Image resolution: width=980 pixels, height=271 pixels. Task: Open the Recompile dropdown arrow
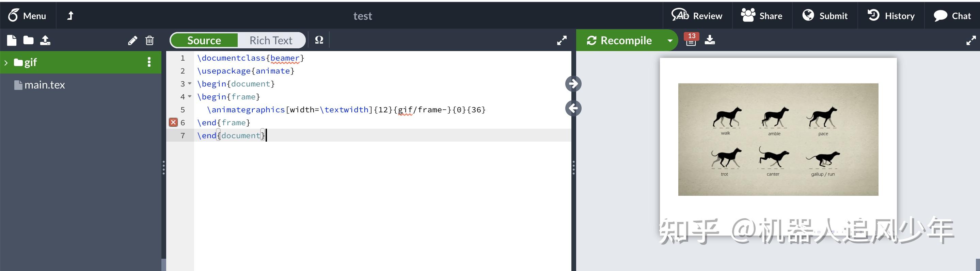tap(670, 41)
